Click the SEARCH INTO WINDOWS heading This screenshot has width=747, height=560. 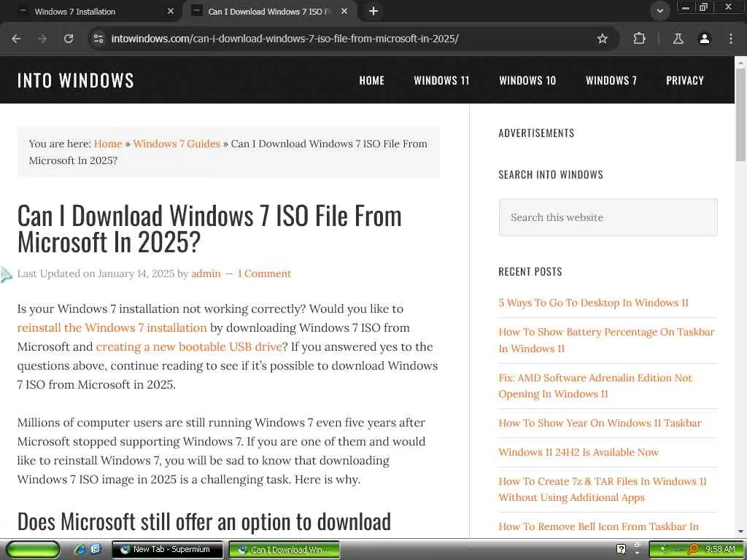coord(551,174)
